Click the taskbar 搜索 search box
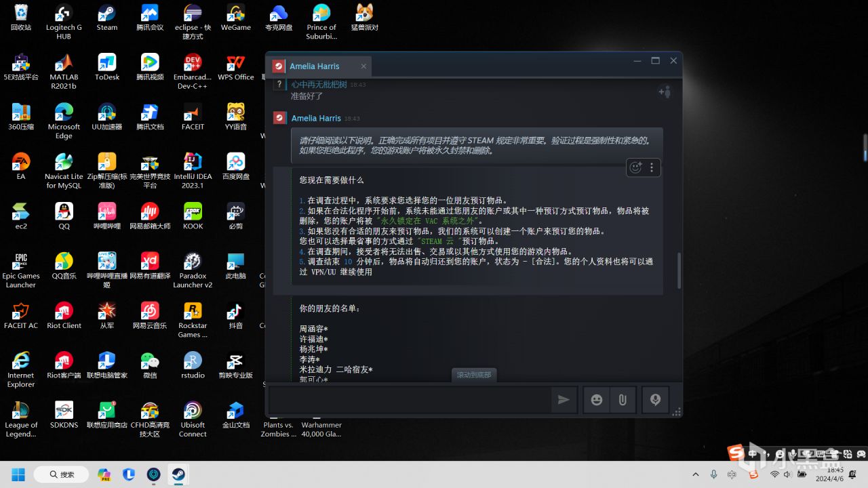 61,474
